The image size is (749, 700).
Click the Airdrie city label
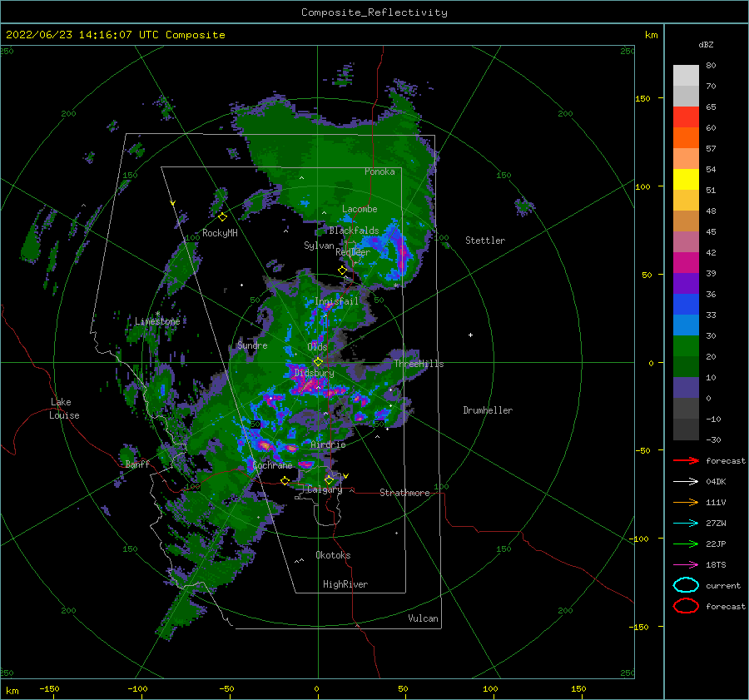coord(328,444)
